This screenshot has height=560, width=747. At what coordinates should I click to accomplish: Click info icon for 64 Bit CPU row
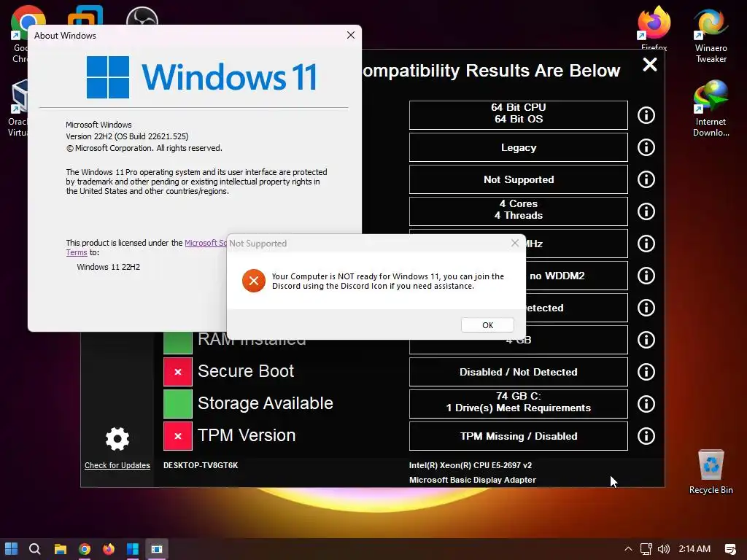(646, 115)
